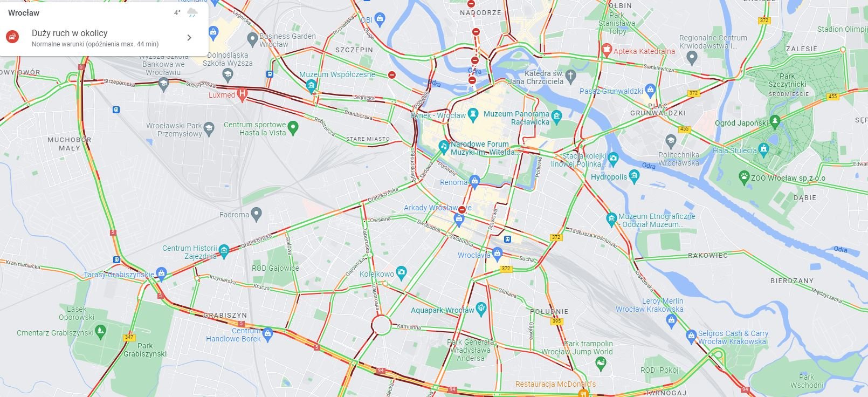This screenshot has width=868, height=397.
Task: Click the Duży ruch w okolicy text
Action: pyautogui.click(x=70, y=33)
